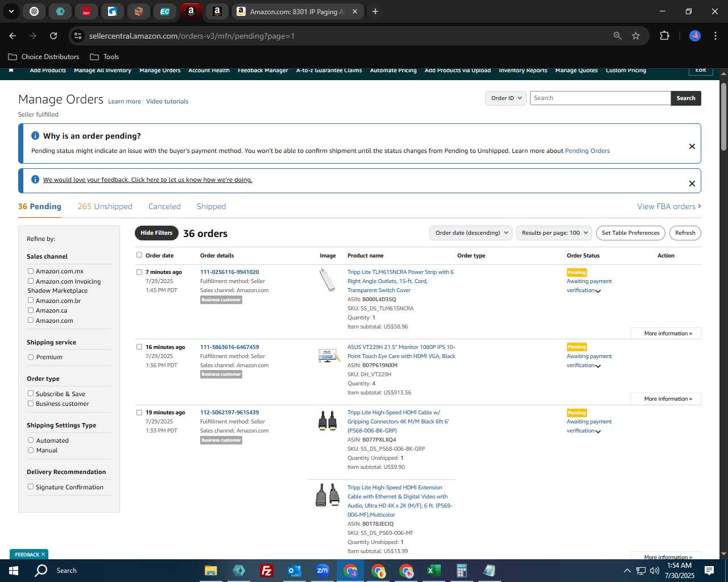The height and width of the screenshot is (582, 728).
Task: Select the Premium shipping service radio
Action: coord(31,357)
